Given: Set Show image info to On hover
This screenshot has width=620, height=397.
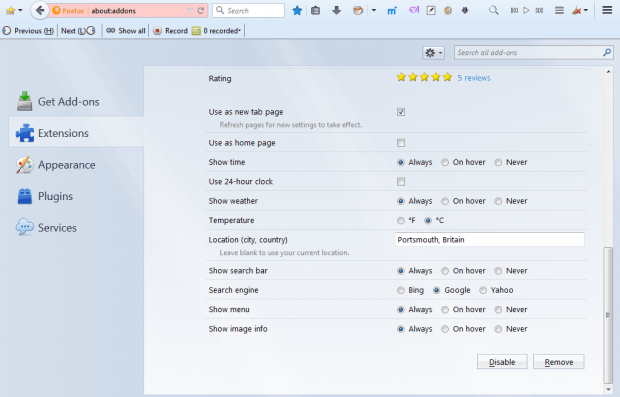Looking at the screenshot, I should click(x=445, y=329).
